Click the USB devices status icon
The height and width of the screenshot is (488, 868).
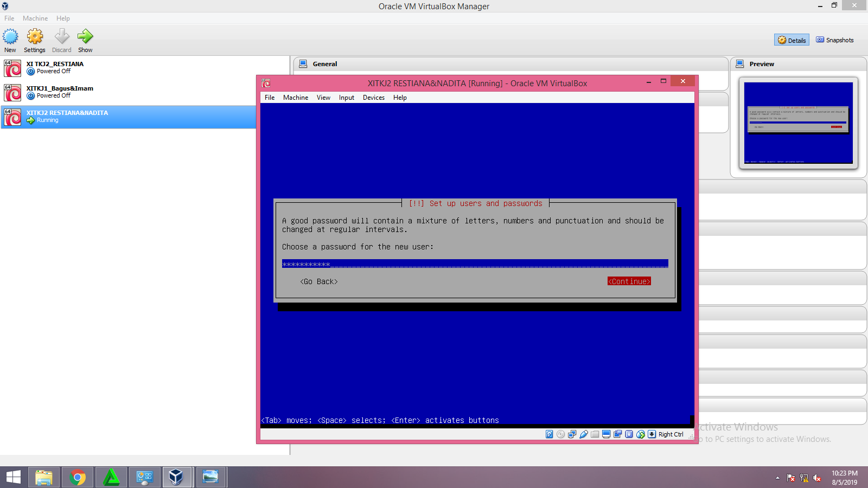point(584,434)
